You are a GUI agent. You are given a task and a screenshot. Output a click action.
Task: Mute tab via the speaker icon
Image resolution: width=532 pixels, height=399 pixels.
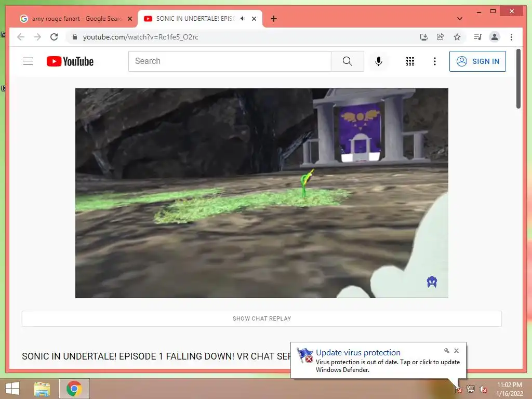[243, 19]
